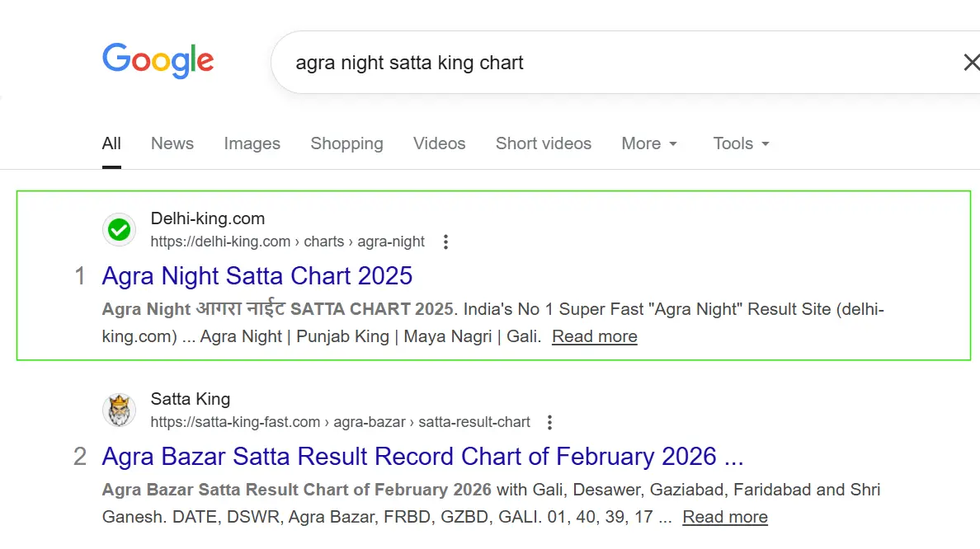The width and height of the screenshot is (980, 549).
Task: Switch to the Images tab
Action: [x=252, y=143]
